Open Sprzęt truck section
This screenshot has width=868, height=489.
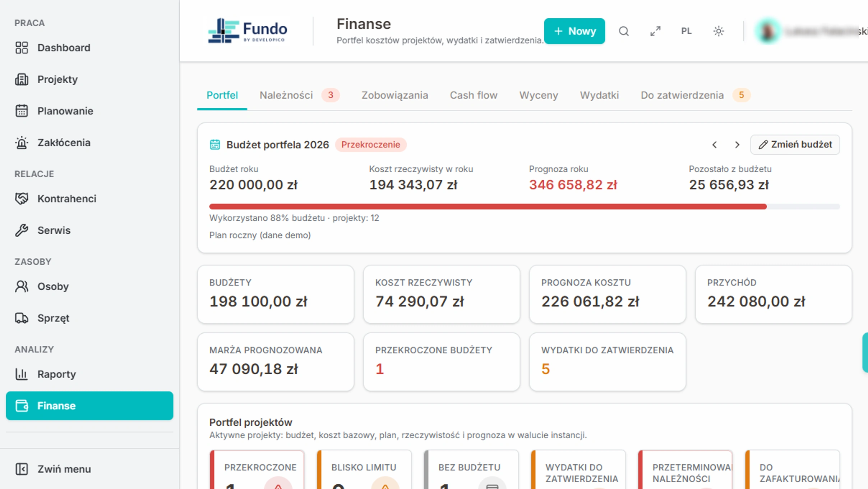tap(89, 318)
